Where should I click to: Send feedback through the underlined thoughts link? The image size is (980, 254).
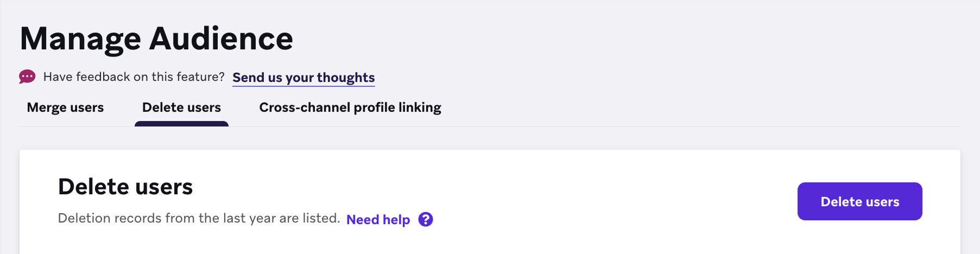pos(304,78)
